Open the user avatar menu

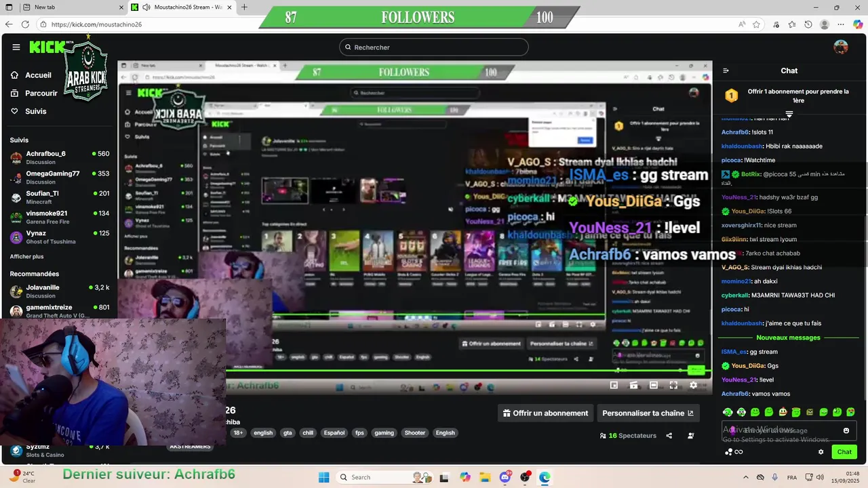(x=841, y=47)
